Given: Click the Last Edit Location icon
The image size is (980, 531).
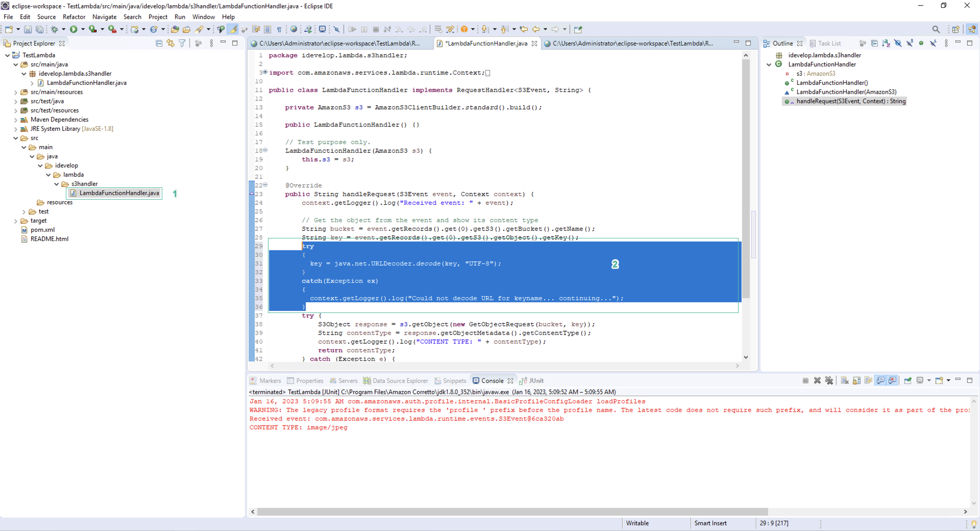Looking at the screenshot, I should point(524,29).
